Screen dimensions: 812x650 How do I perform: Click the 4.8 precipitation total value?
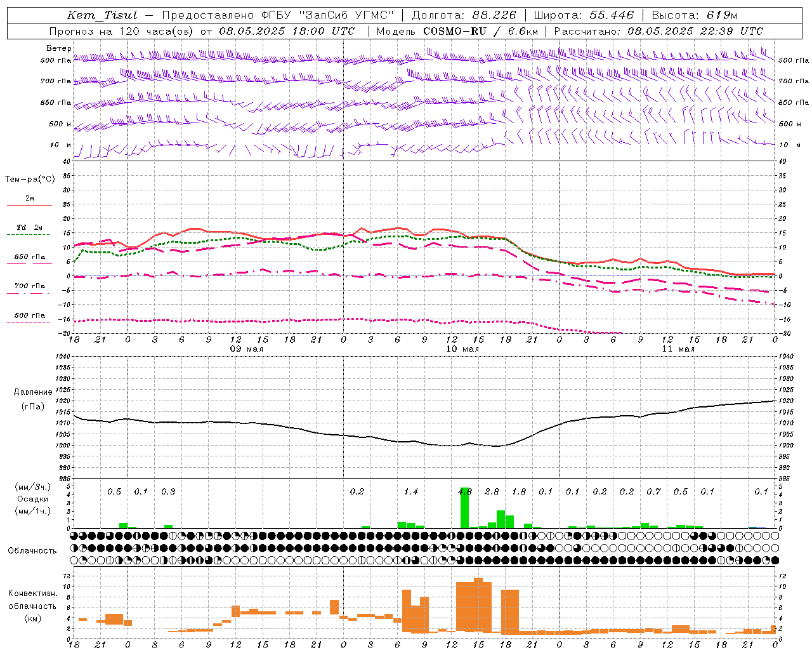pyautogui.click(x=465, y=491)
